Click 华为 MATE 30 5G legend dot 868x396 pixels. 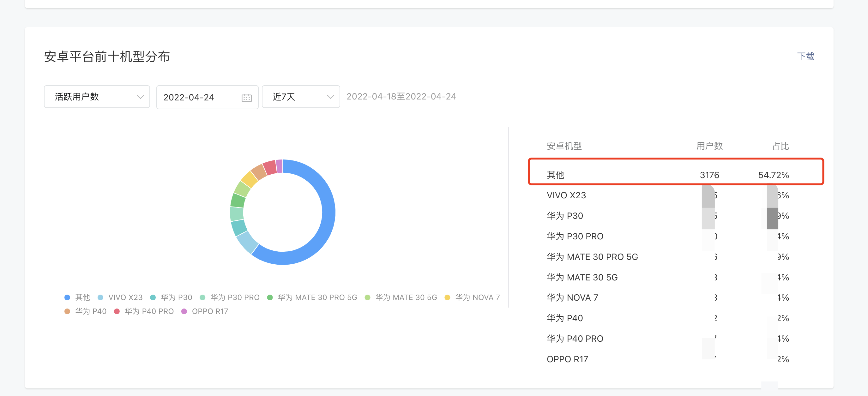[368, 297]
